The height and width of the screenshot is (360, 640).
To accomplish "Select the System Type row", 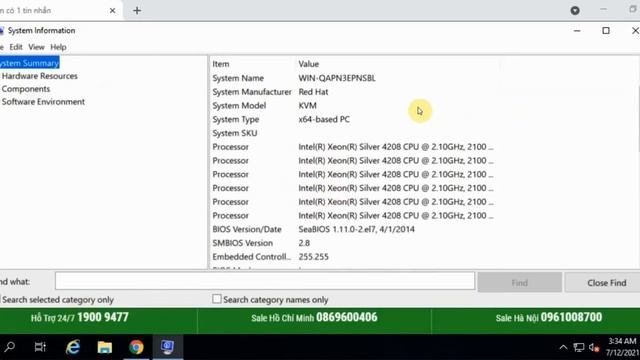I will point(353,119).
